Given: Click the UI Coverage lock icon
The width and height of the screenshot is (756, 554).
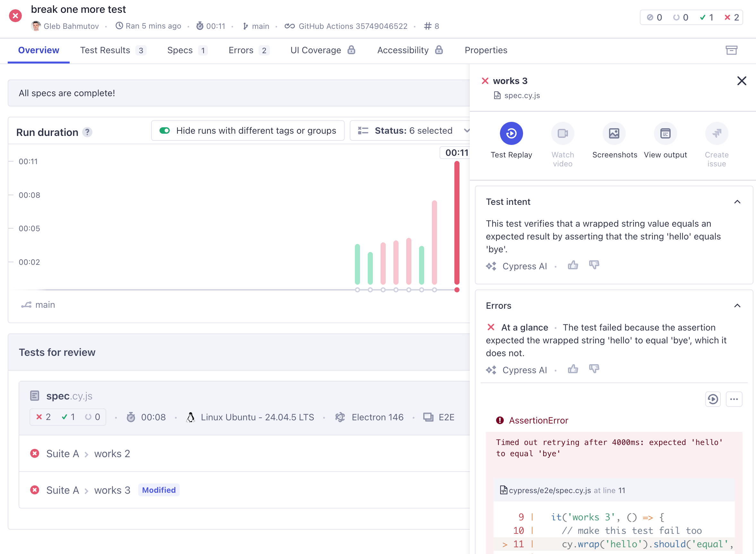Looking at the screenshot, I should (x=351, y=50).
